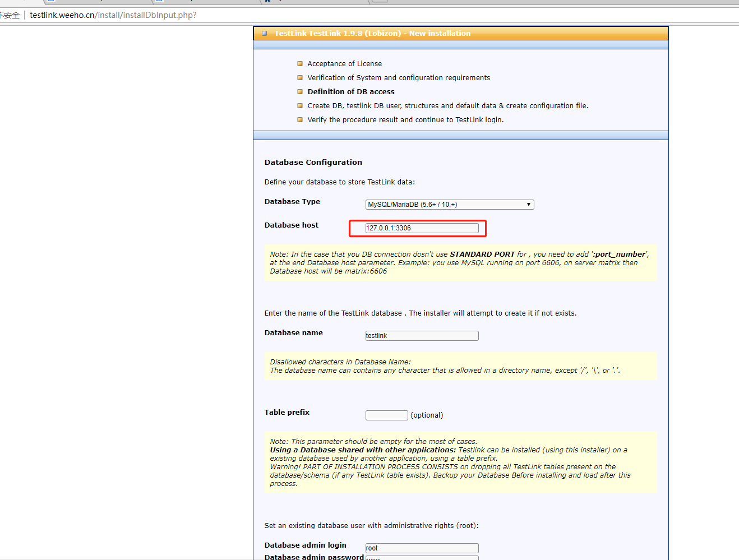Click the bullet icon beside Definition of DB access
This screenshot has height=560, width=739.
300,92
